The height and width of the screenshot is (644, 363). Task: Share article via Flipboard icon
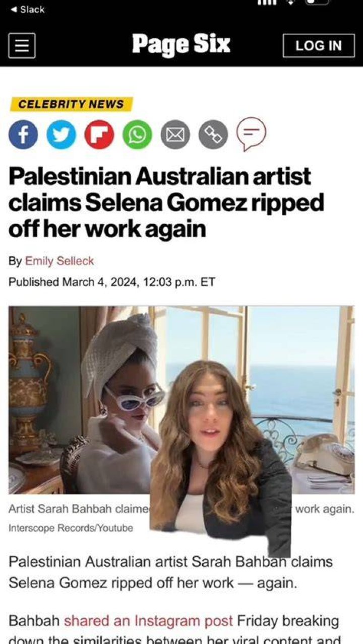tap(99, 134)
